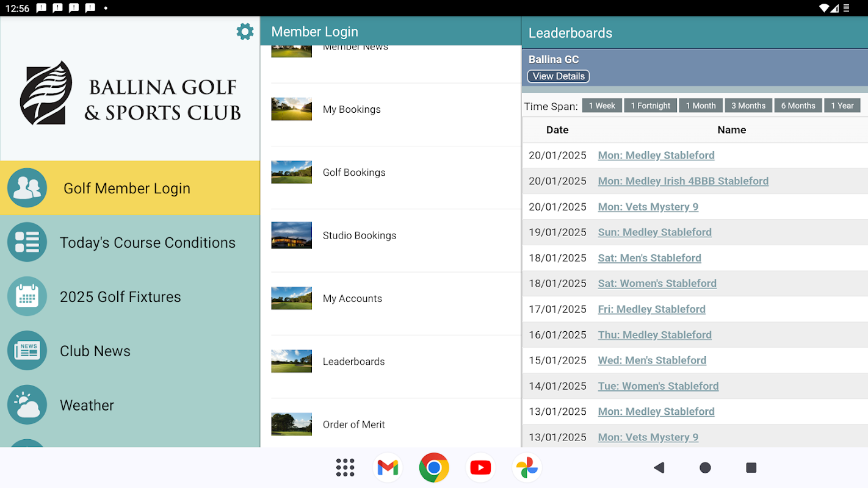The height and width of the screenshot is (488, 868).
Task: Open My Bookings menu item
Action: (x=352, y=110)
